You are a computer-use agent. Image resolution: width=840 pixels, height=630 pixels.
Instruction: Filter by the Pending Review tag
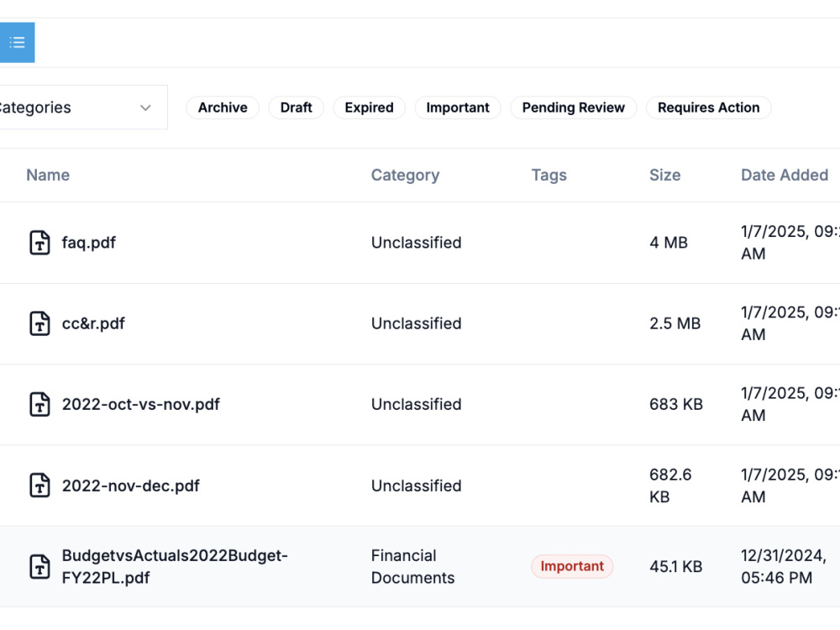point(573,108)
